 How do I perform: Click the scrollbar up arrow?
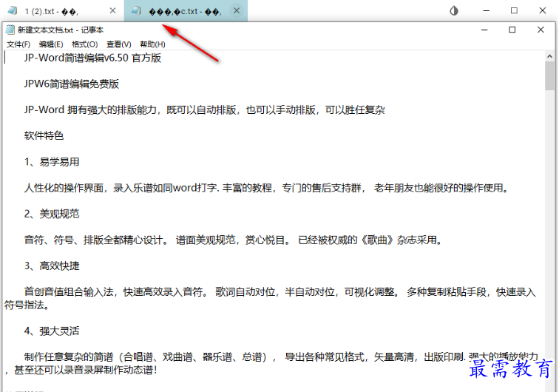click(x=549, y=56)
